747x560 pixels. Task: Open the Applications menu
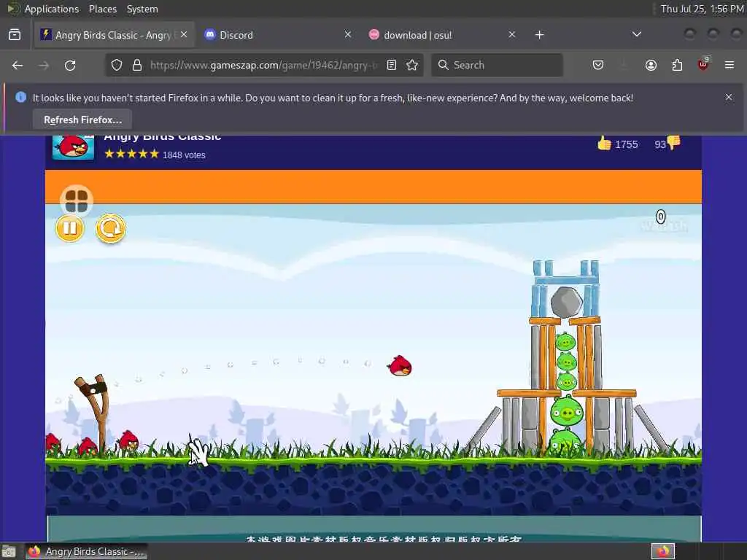click(x=52, y=9)
